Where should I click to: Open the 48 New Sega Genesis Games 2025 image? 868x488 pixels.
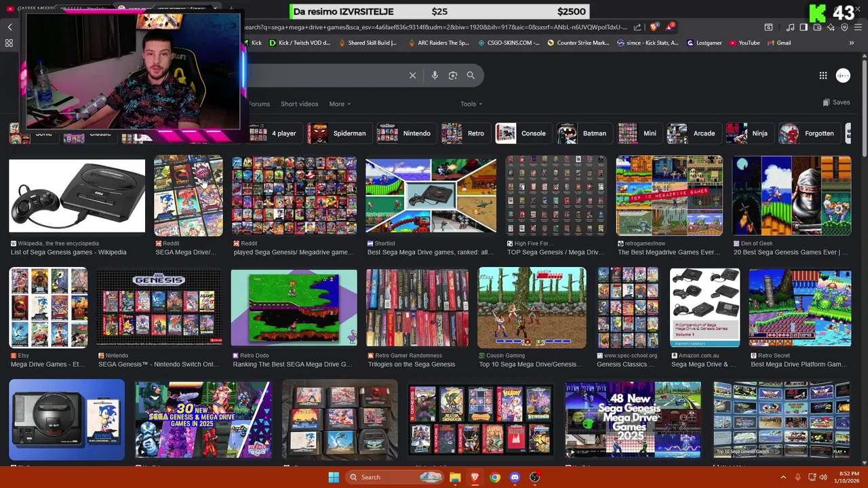[x=633, y=420]
